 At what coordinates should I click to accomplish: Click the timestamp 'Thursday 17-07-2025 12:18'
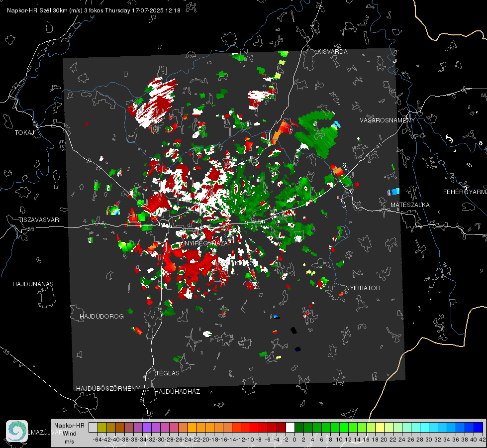click(x=143, y=10)
